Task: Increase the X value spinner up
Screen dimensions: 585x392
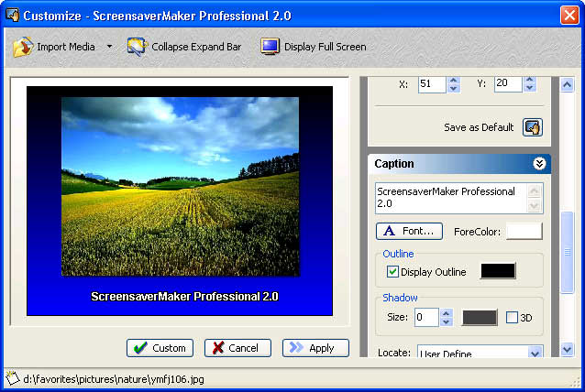Action: coord(453,80)
